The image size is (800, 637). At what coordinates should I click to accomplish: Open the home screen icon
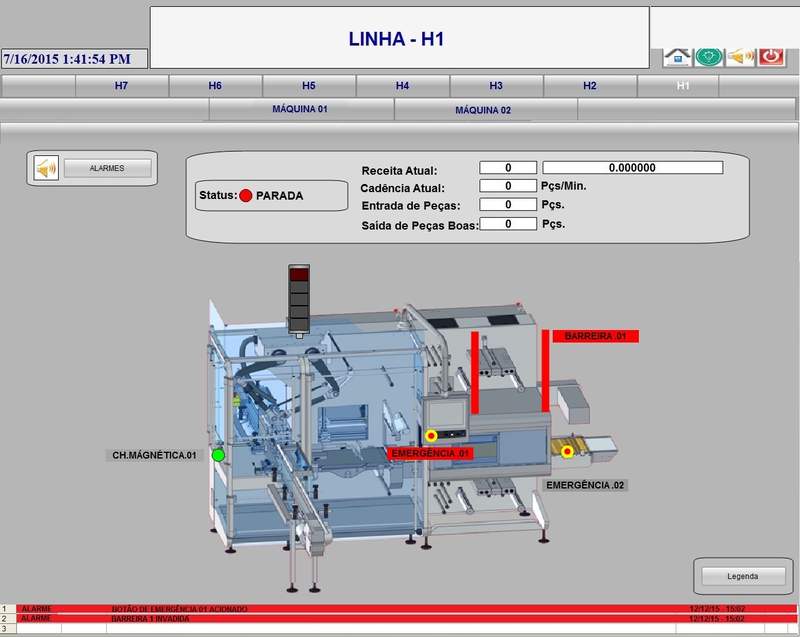click(x=678, y=57)
